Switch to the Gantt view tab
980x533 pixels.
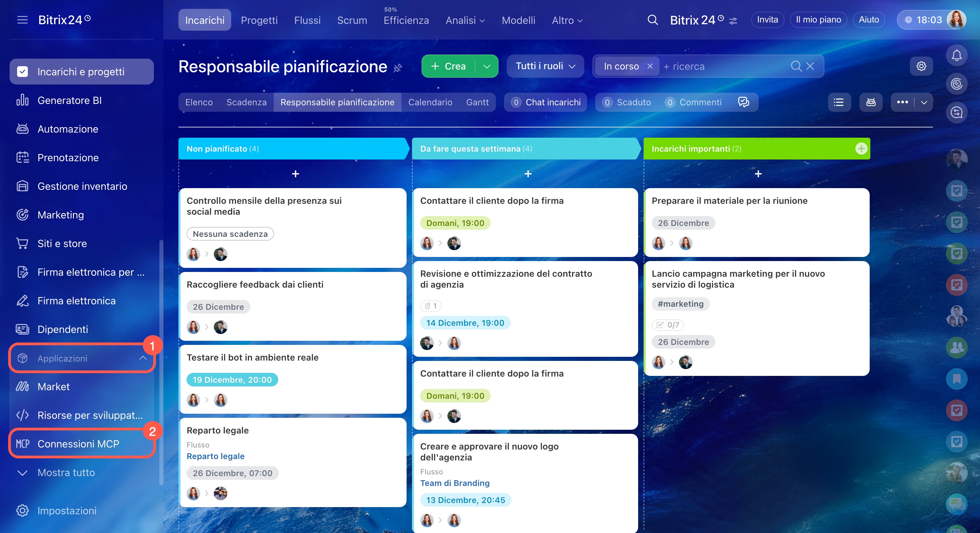tap(477, 102)
